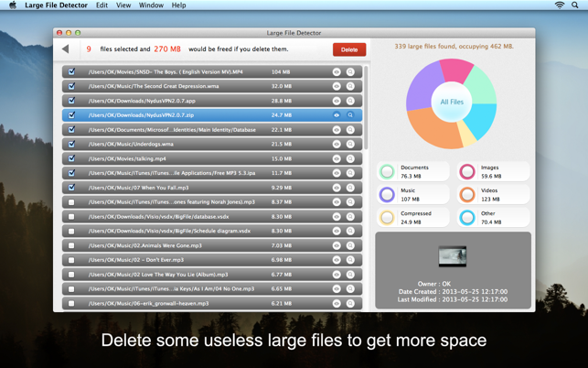The image size is (588, 368).
Task: Uncheck The Second Great Depression.wma
Action: pyautogui.click(x=71, y=86)
